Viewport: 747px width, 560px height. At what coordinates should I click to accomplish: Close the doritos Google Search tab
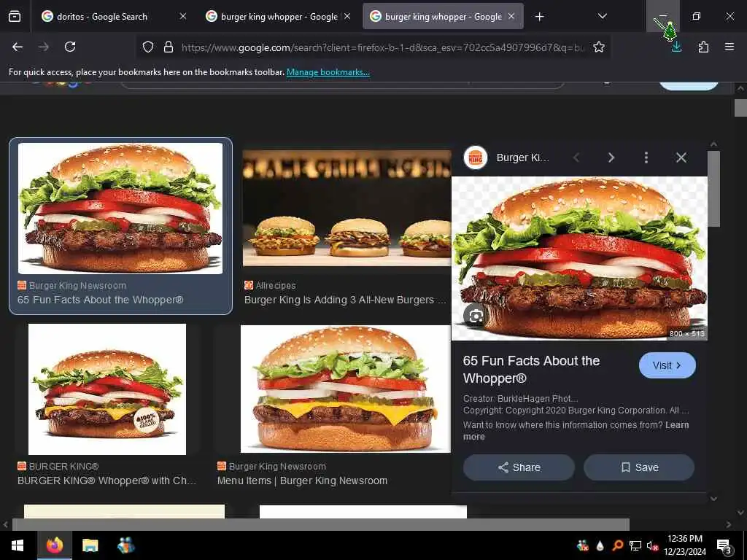pos(183,16)
